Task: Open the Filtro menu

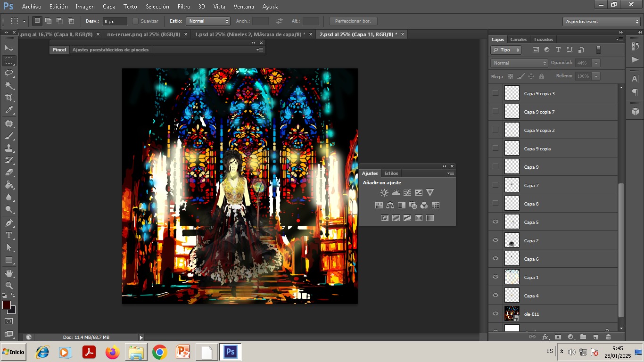Action: tap(184, 7)
